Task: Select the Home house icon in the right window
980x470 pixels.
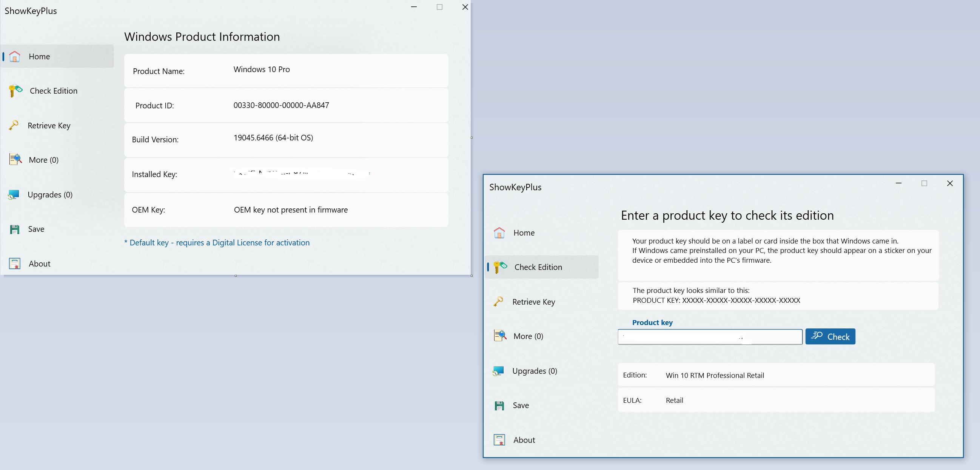Action: (499, 233)
